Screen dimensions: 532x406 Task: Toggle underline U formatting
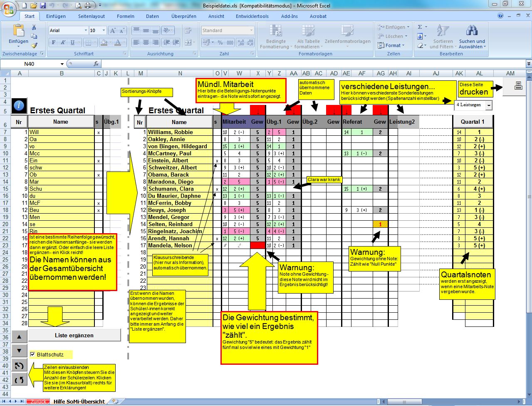tap(72, 42)
